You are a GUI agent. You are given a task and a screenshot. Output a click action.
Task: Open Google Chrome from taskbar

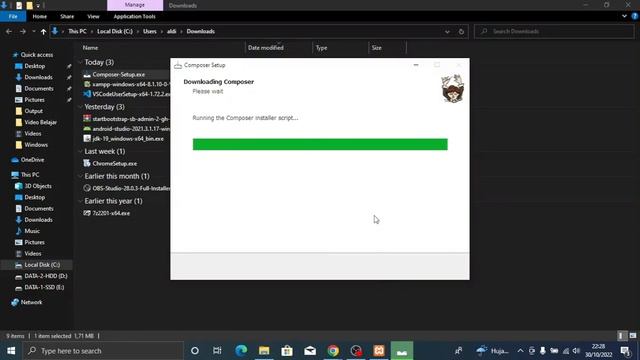pyautogui.click(x=333, y=351)
